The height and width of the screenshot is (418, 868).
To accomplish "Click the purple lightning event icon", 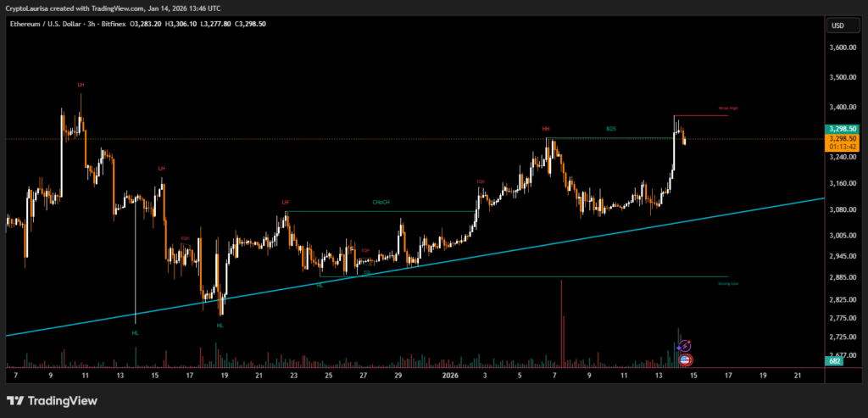I will 686,347.
